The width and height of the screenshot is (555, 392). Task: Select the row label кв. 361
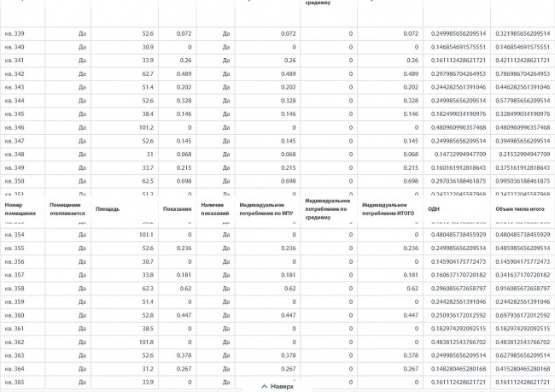coord(15,329)
